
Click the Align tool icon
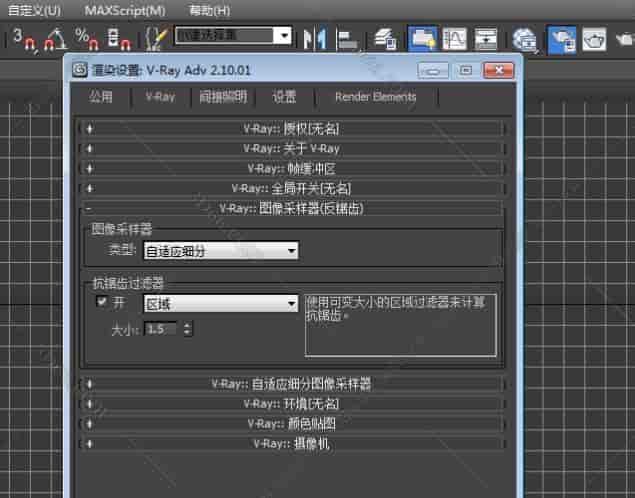point(348,39)
